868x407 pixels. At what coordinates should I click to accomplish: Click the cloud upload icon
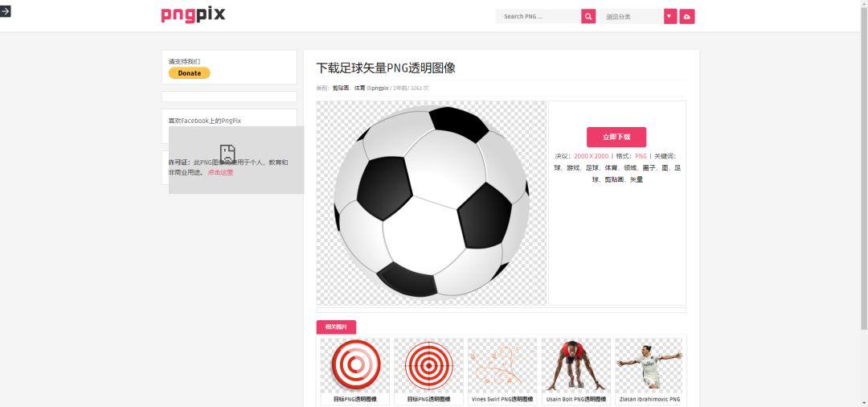click(x=687, y=17)
